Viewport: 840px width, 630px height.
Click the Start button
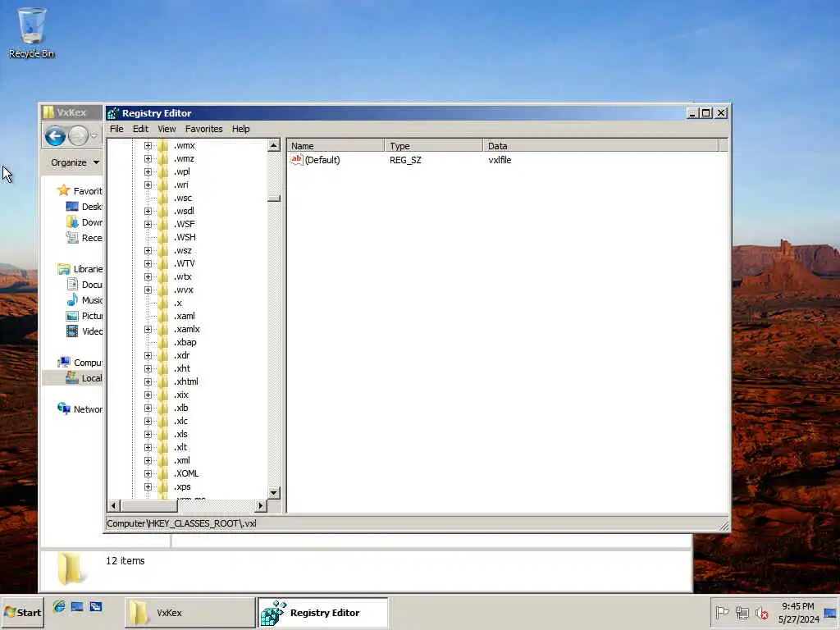22,612
